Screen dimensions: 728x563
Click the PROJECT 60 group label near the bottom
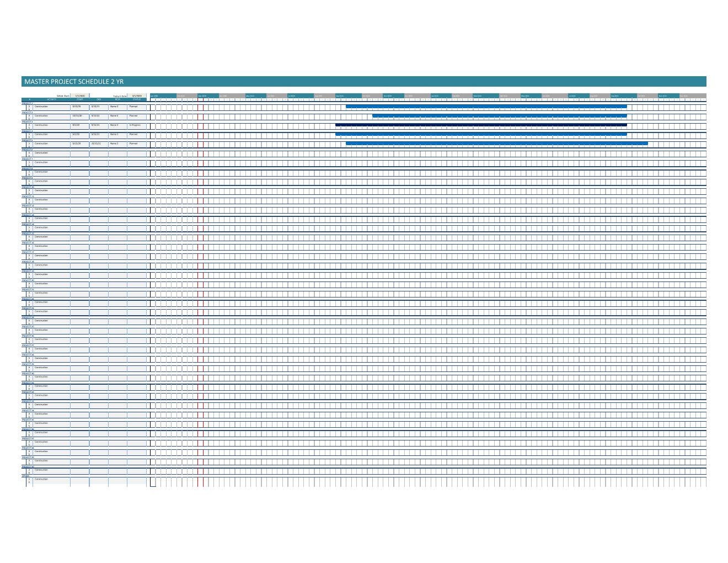28,467
